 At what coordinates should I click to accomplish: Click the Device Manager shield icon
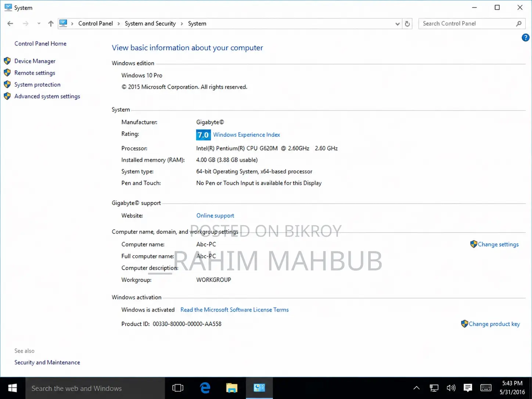[7, 61]
